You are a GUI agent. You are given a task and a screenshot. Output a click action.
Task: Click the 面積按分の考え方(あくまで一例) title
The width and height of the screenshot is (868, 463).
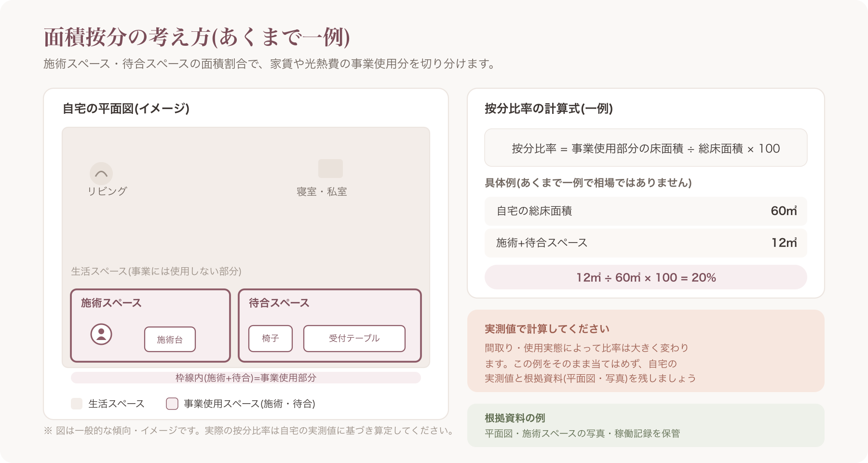197,37
